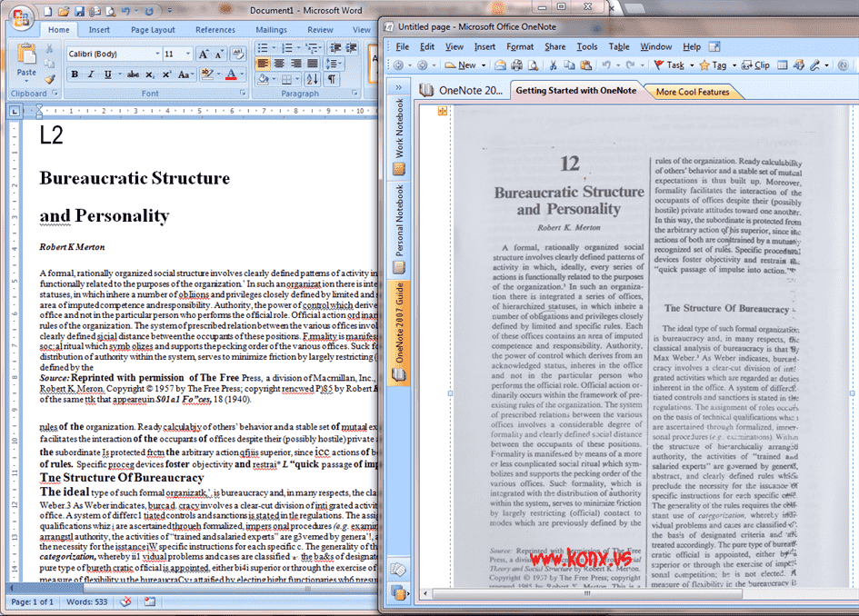Screen dimensions: 859x616
Task: Clear formatting with the eraser icon in Word
Action: click(238, 54)
